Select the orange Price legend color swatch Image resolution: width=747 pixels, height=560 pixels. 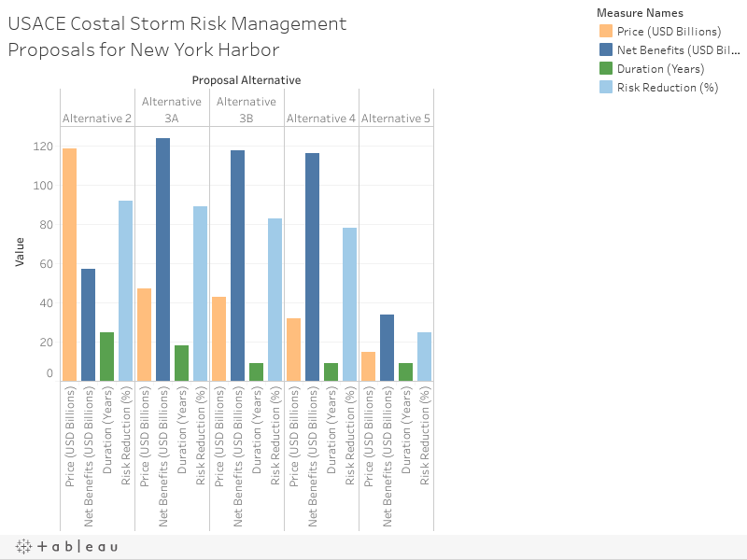point(604,32)
